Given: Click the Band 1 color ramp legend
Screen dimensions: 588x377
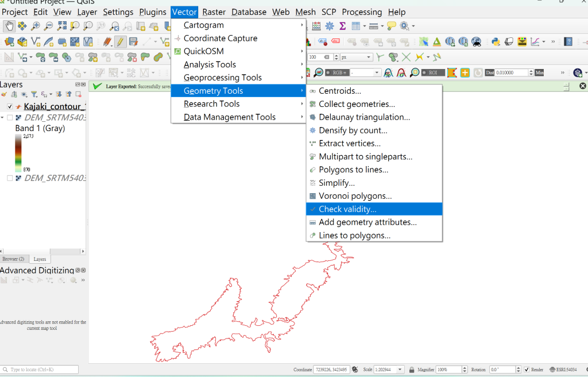Looking at the screenshot, I should pyautogui.click(x=18, y=153).
